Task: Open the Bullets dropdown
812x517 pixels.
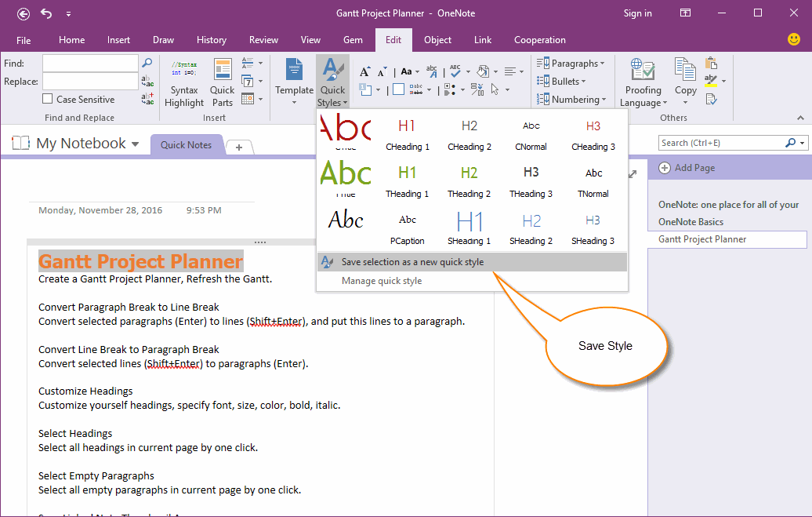Action: [561, 81]
